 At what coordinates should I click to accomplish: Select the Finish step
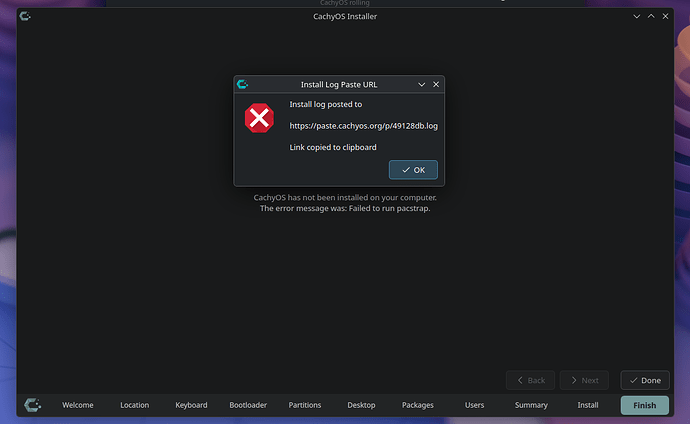[x=645, y=405]
